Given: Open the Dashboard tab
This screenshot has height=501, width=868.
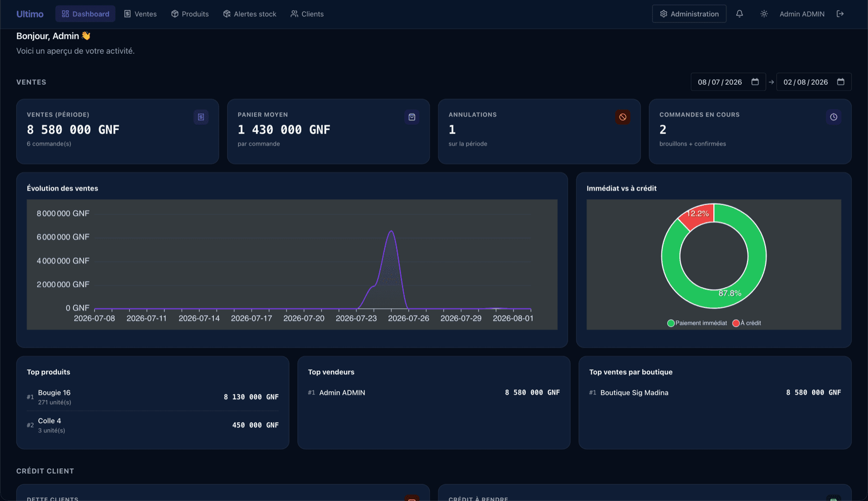Looking at the screenshot, I should 86,14.
